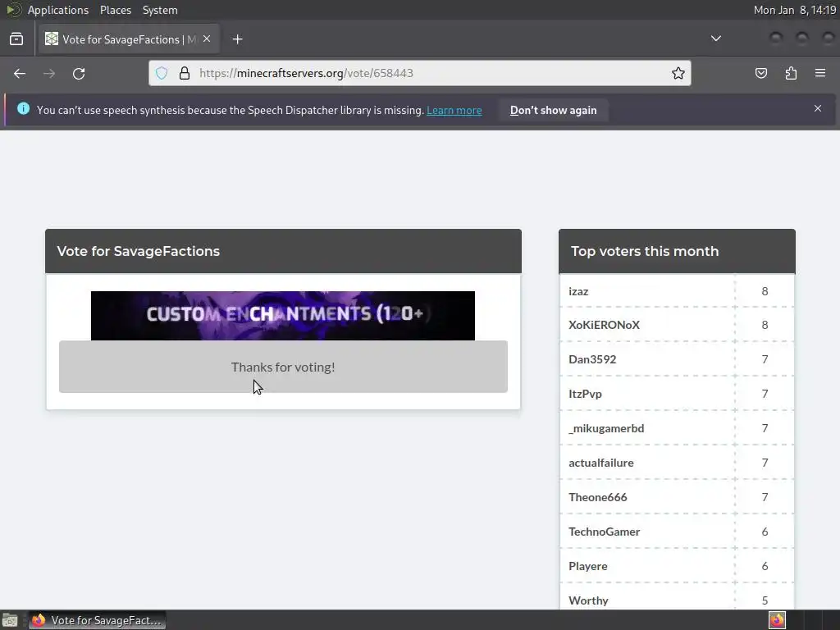The image size is (840, 630).
Task: Click the Learn more link
Action: click(x=454, y=111)
